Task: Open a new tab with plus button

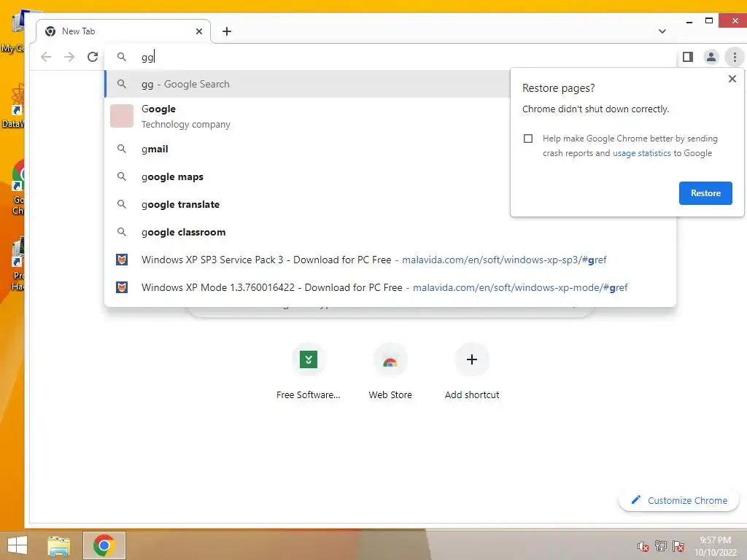Action: pos(227,31)
